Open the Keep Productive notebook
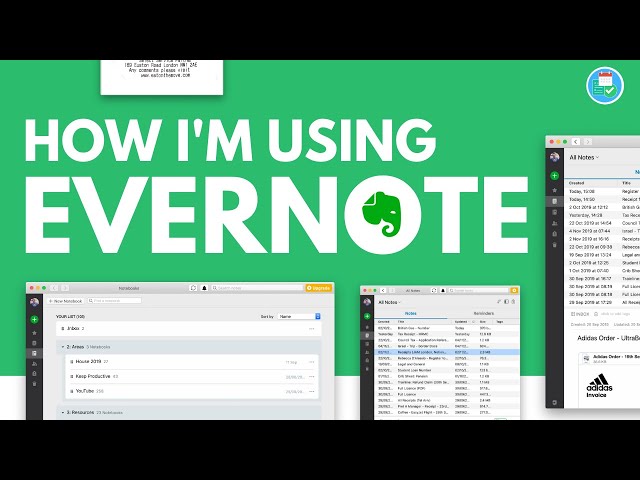This screenshot has width=640, height=480. pos(190,376)
